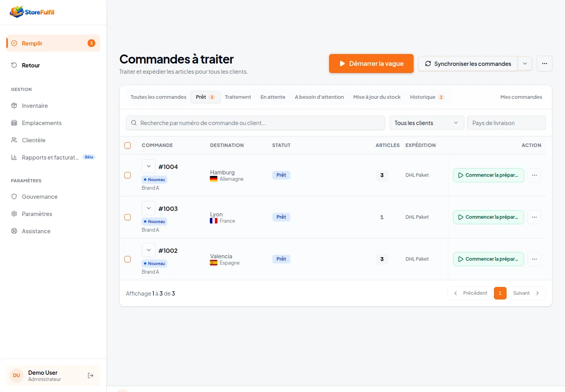Open the sync commands dropdown arrow

coord(525,64)
